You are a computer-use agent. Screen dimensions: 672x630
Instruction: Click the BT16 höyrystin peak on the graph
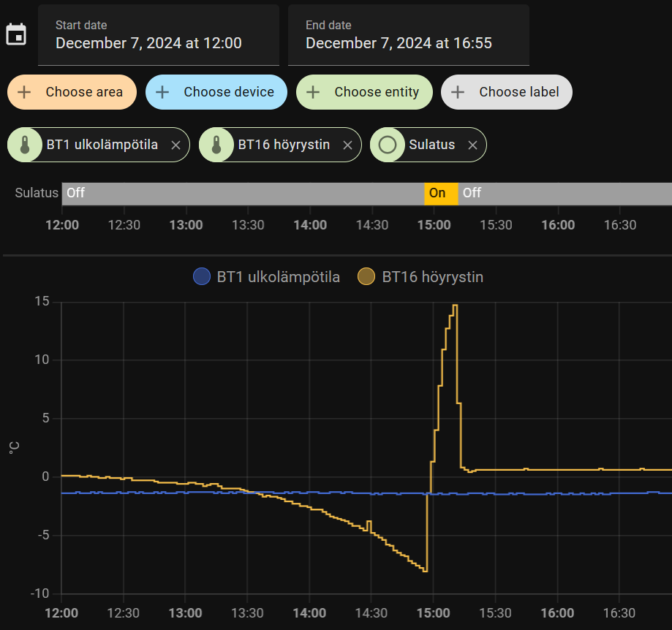(455, 306)
